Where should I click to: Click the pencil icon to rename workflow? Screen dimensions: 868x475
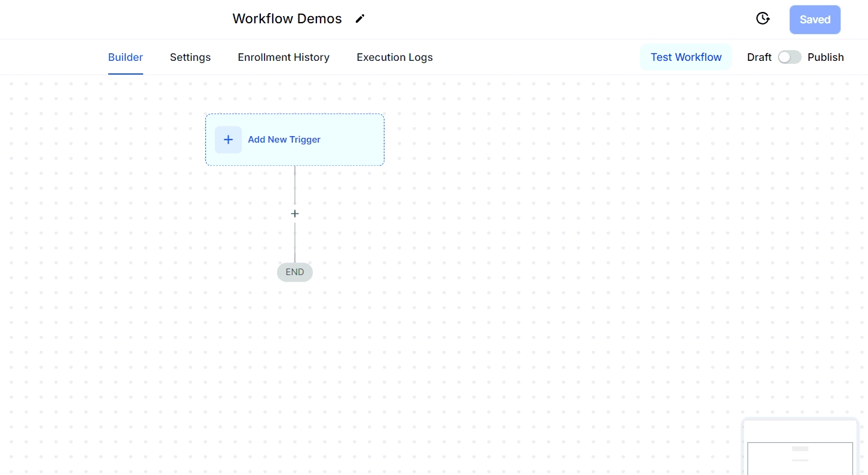[359, 18]
